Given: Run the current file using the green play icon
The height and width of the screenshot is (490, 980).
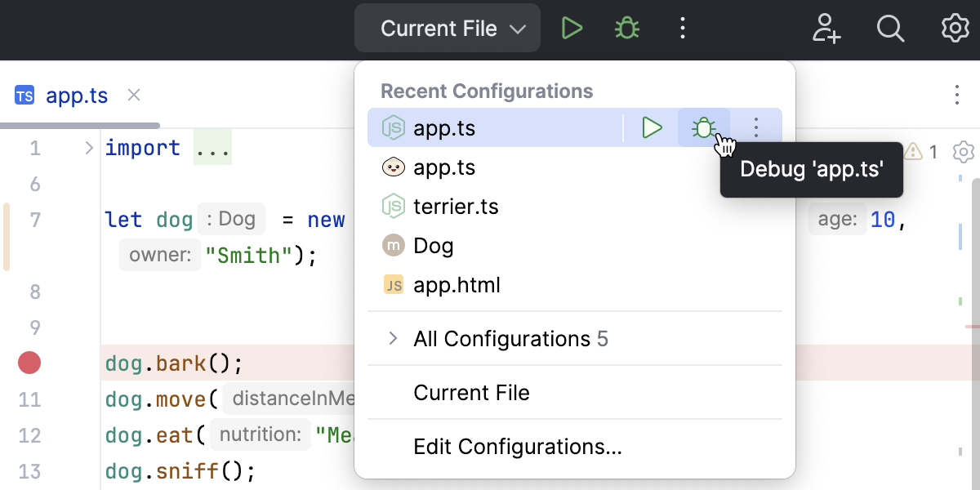Looking at the screenshot, I should 572,28.
